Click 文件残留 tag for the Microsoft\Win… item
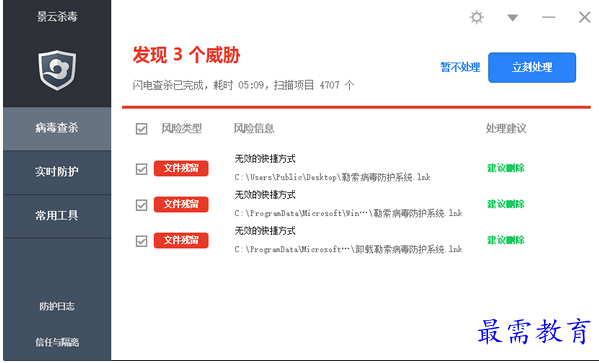The height and width of the screenshot is (363, 599). pyautogui.click(x=181, y=204)
